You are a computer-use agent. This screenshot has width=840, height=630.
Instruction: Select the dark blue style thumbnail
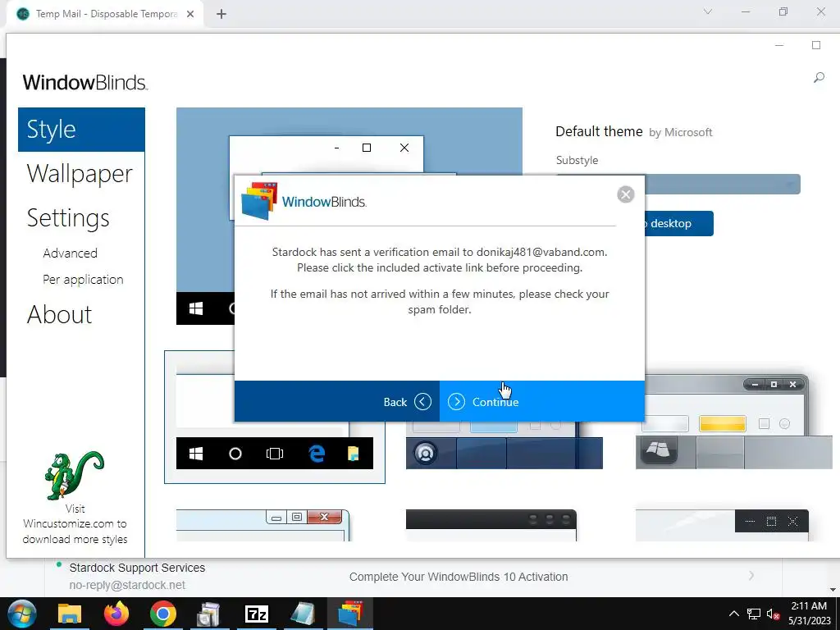tap(504, 445)
